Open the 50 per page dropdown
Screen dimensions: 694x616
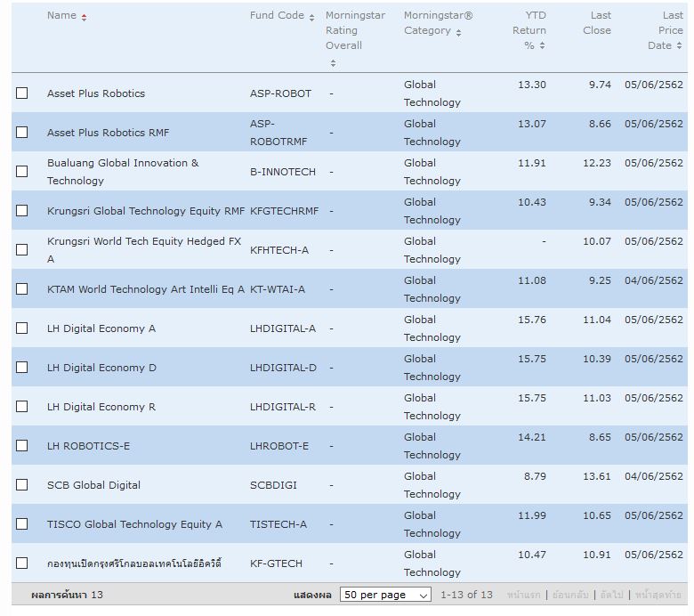(x=385, y=595)
